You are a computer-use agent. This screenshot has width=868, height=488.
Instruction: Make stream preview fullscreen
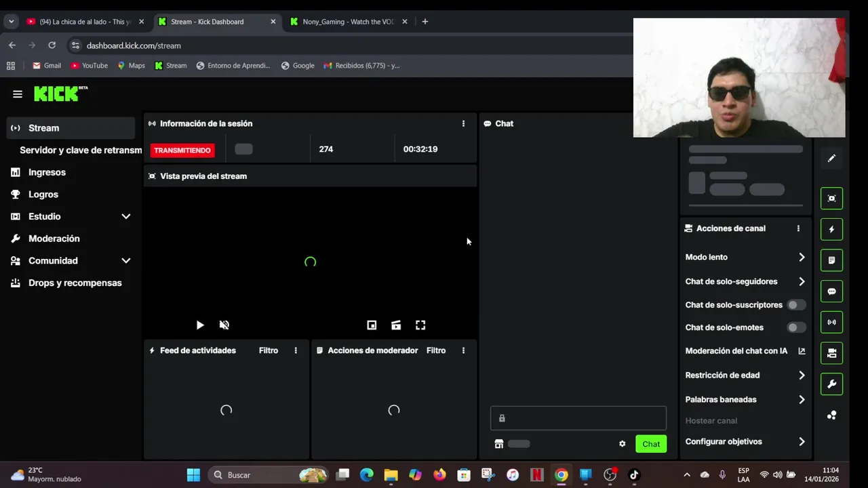click(420, 325)
